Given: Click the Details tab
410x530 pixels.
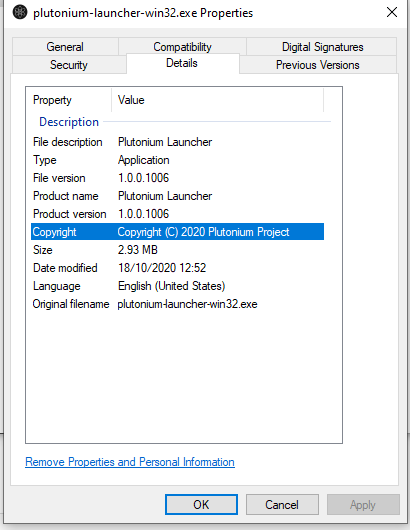Looking at the screenshot, I should (x=182, y=63).
